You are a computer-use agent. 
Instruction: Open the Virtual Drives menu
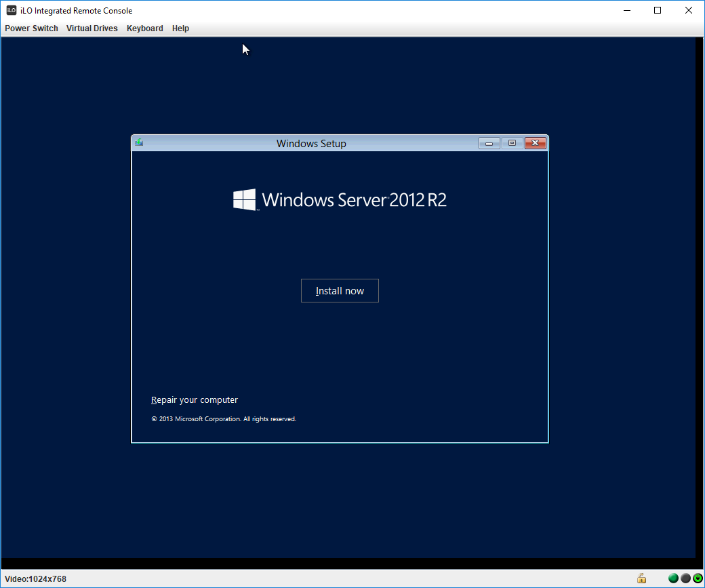point(92,28)
